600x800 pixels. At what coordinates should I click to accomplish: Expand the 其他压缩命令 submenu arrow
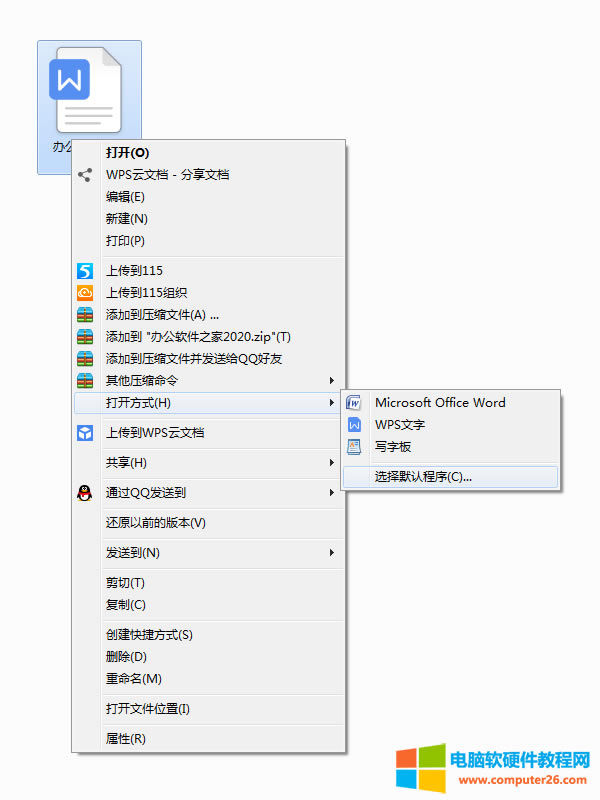point(332,381)
